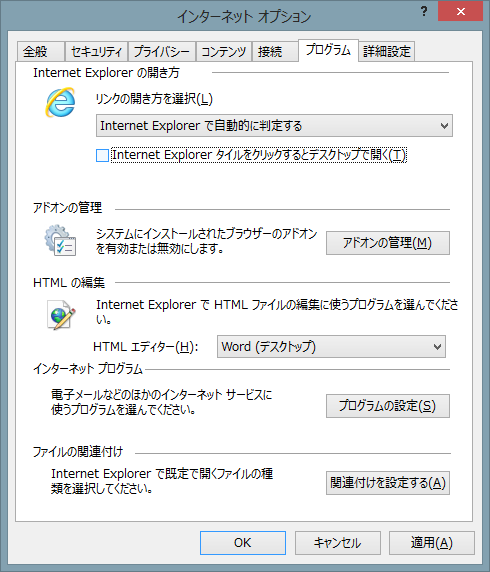Confirm with the OK button
This screenshot has height=572, width=490.
pyautogui.click(x=243, y=543)
